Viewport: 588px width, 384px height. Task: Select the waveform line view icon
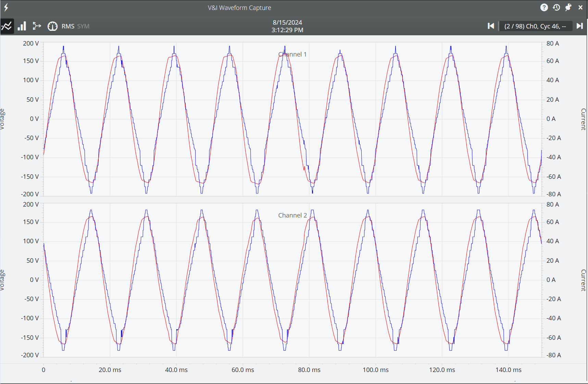[x=7, y=26]
